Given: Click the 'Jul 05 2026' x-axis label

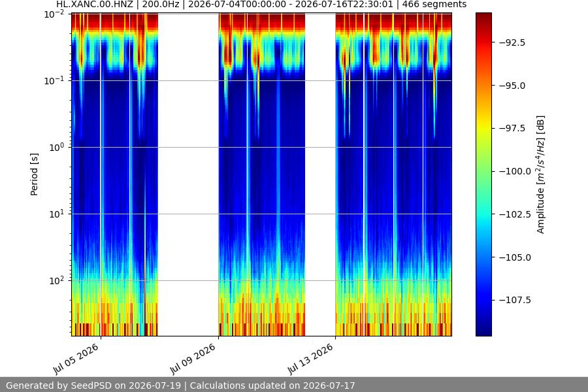Looking at the screenshot, I should 76,359.
